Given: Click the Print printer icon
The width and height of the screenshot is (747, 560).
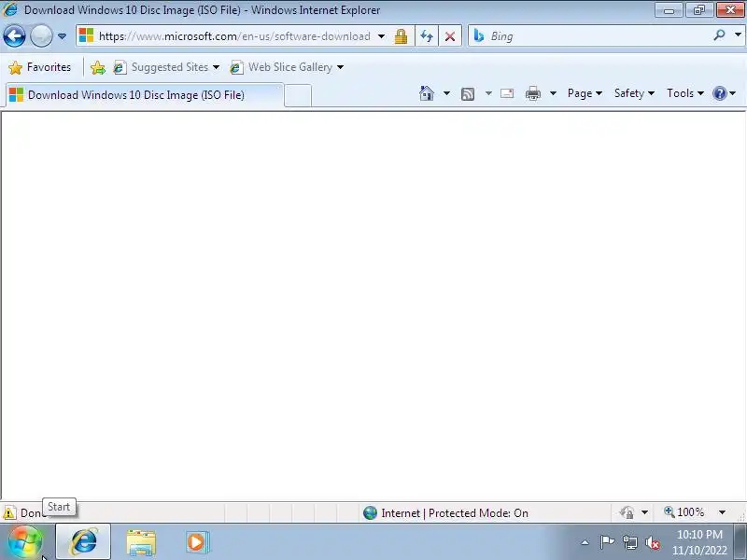Looking at the screenshot, I should 532,93.
